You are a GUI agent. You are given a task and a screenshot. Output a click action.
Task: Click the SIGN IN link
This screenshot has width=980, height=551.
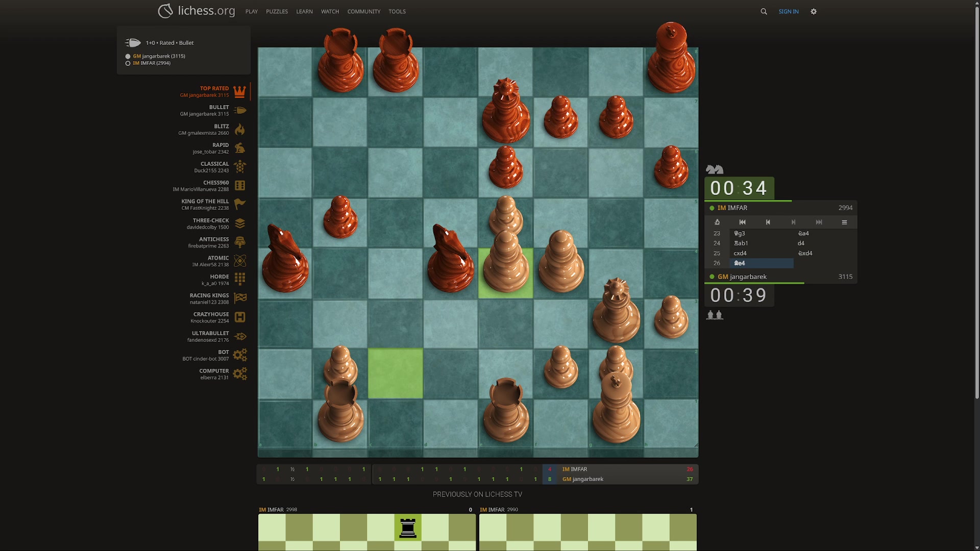tap(788, 11)
